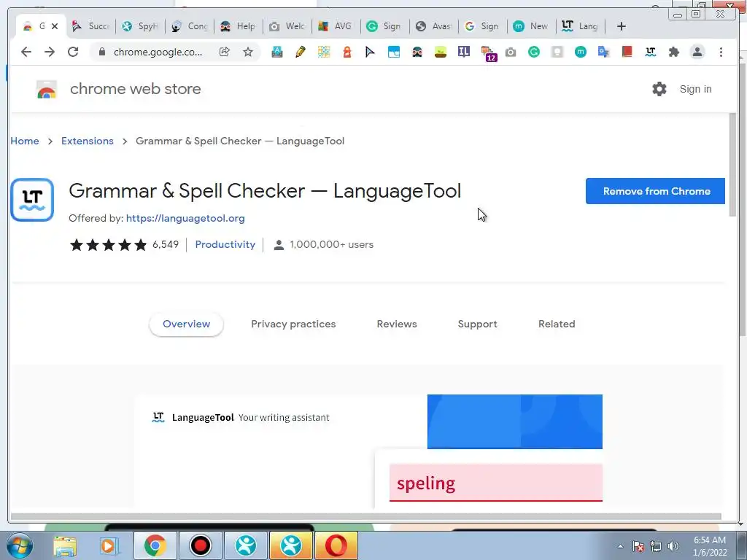This screenshot has height=560, width=747.
Task: Click Remove from Chrome button
Action: click(x=655, y=191)
